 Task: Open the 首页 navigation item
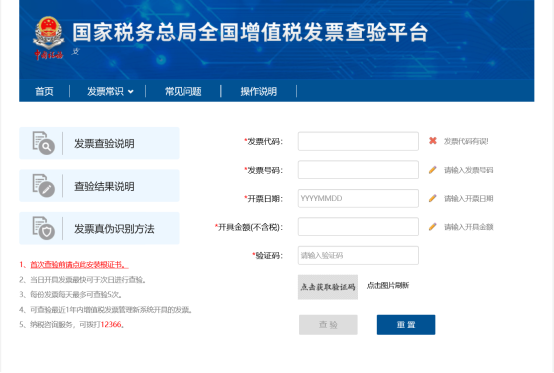point(44,91)
